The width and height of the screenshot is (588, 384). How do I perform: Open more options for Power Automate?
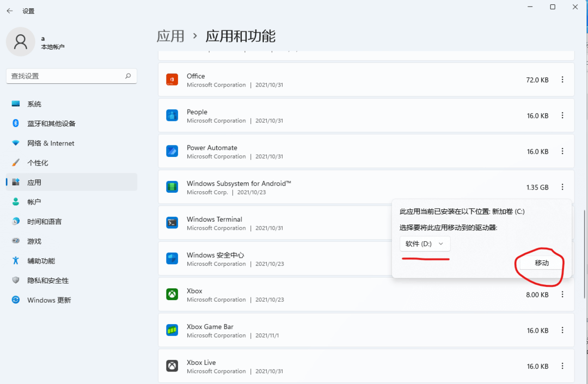[562, 151]
